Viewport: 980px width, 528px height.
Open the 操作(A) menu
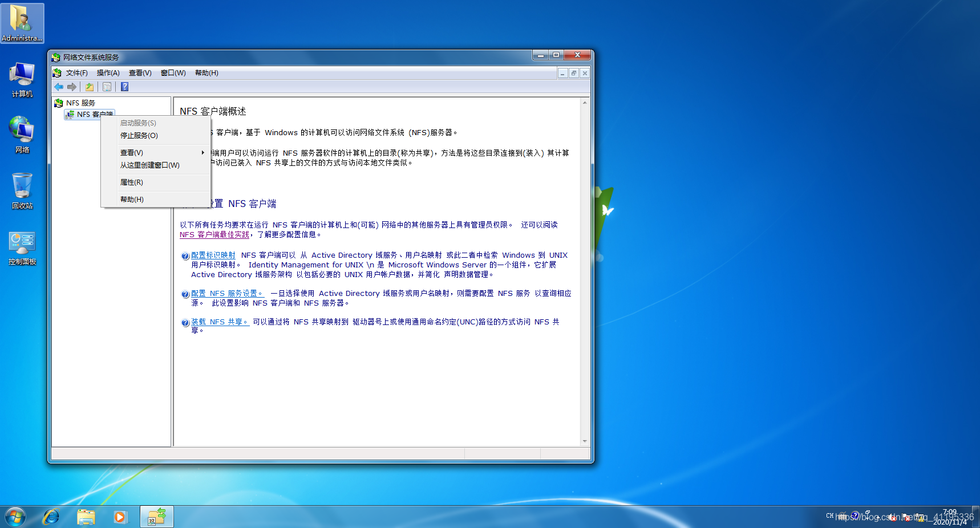108,73
